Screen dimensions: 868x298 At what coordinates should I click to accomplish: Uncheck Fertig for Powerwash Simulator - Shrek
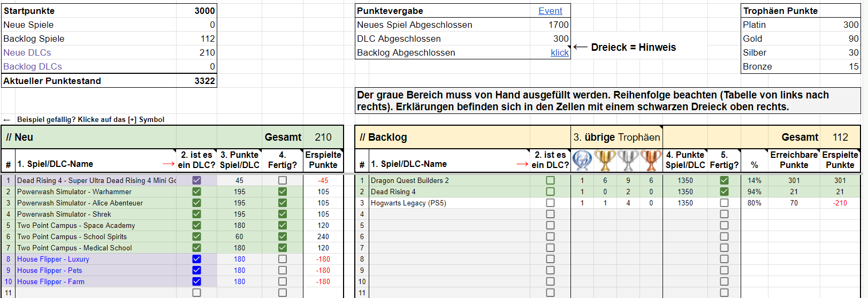point(283,214)
